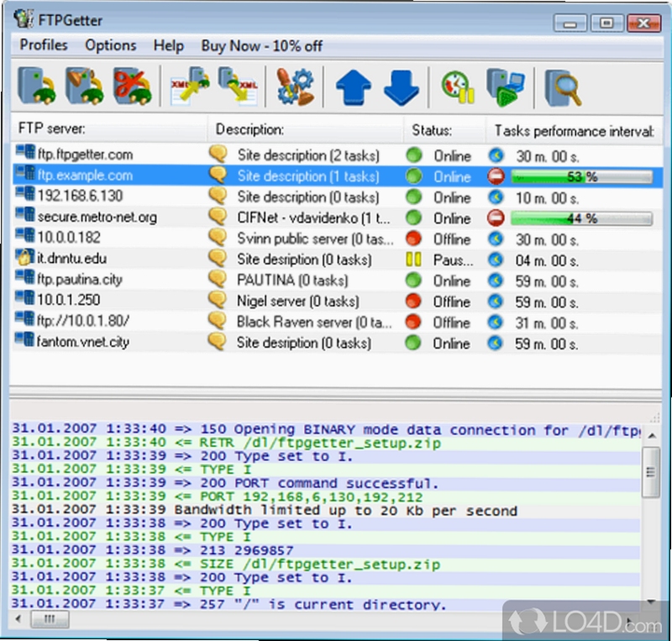Click the 10 m. 00 s. interval value

click(547, 198)
